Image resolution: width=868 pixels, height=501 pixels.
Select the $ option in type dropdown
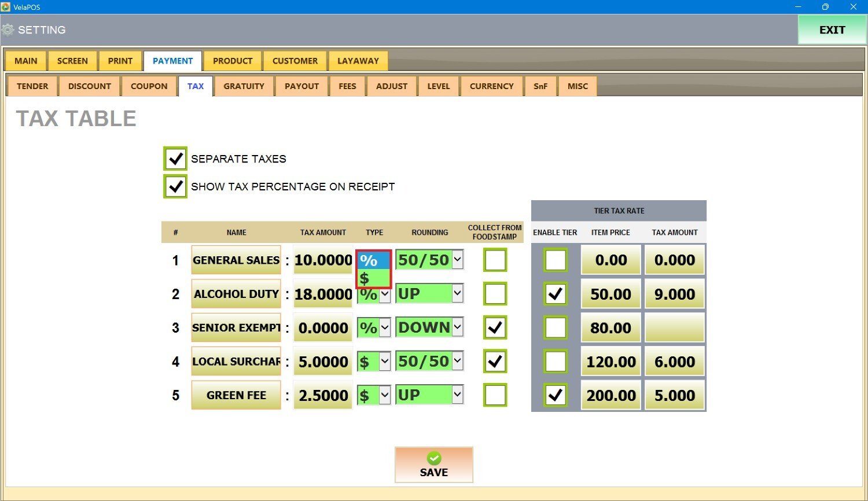[x=373, y=278]
